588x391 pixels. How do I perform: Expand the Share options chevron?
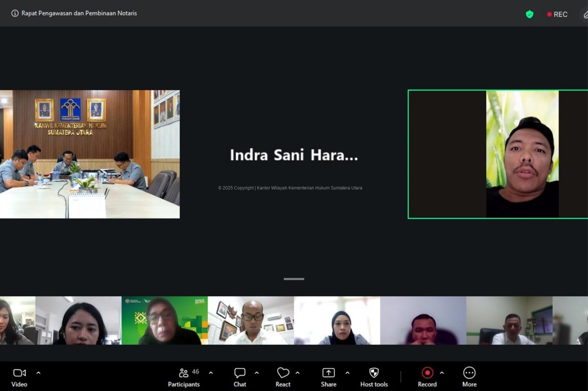click(x=347, y=373)
